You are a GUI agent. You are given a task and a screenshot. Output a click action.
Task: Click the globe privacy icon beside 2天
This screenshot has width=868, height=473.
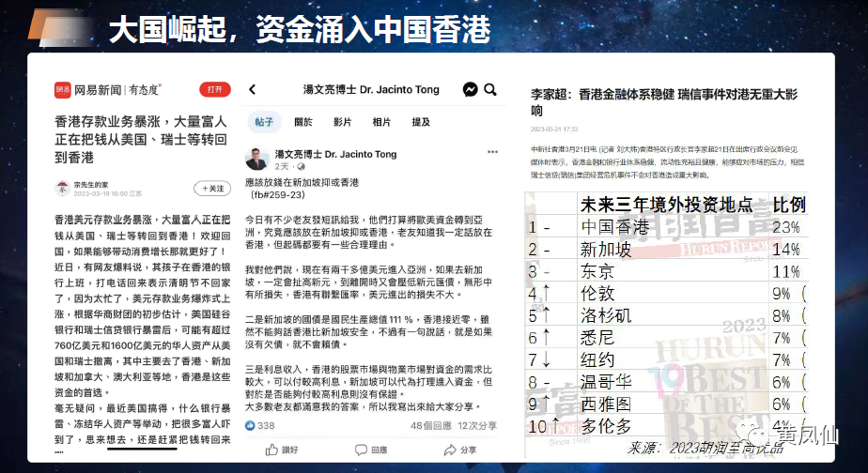302,166
